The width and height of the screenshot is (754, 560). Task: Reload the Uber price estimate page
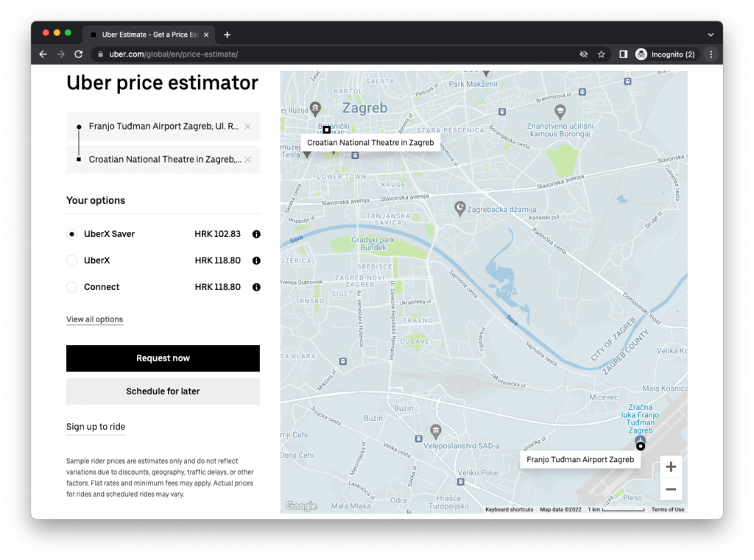click(78, 54)
